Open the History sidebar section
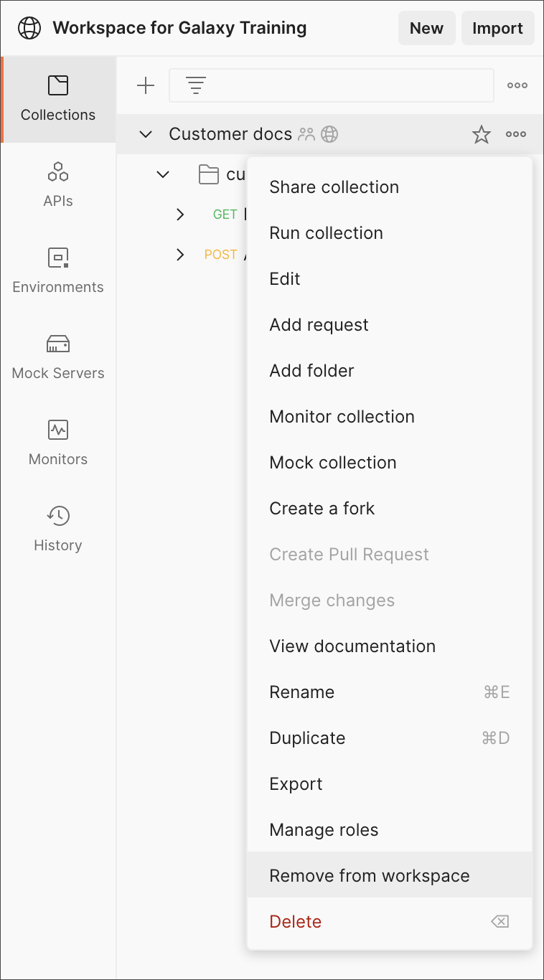Viewport: 544px width, 980px height. tap(58, 529)
